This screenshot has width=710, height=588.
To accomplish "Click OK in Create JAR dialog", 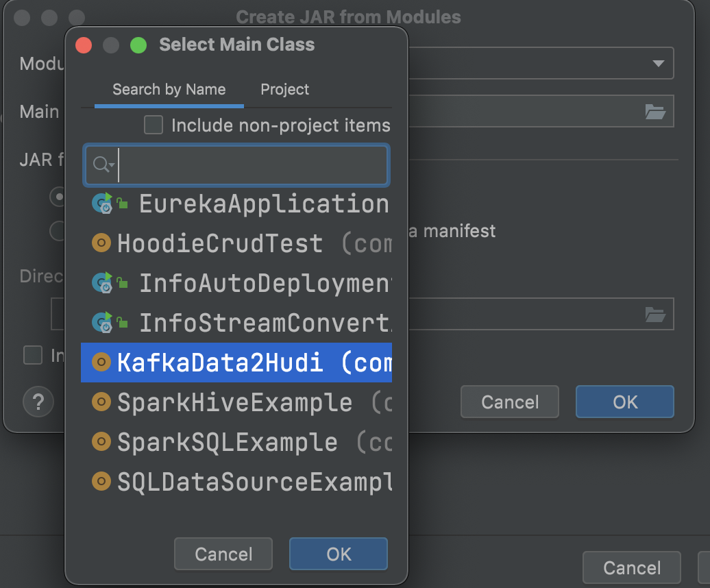I will point(625,402).
